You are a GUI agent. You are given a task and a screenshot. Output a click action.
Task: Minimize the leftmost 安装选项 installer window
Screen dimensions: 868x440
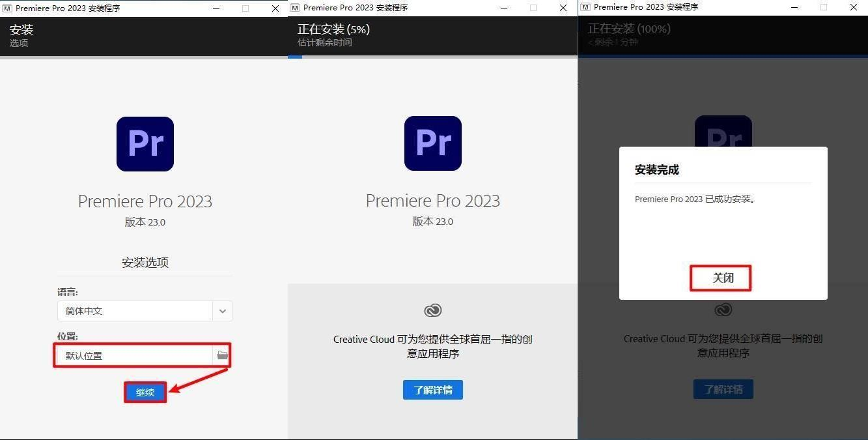[x=217, y=8]
